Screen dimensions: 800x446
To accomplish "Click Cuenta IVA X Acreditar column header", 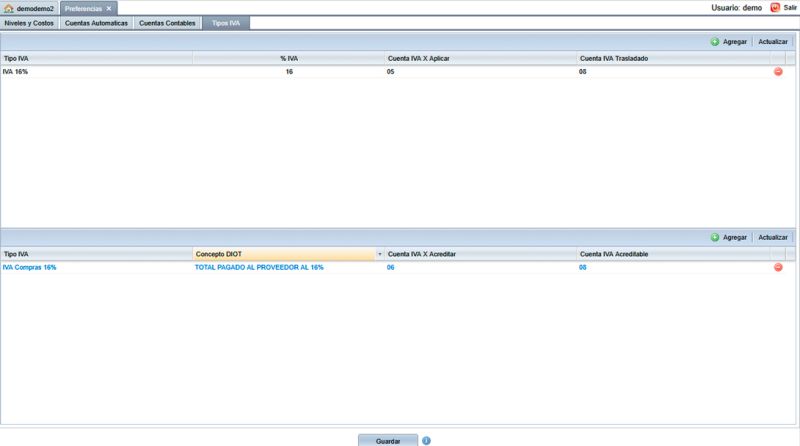I will (x=481, y=254).
